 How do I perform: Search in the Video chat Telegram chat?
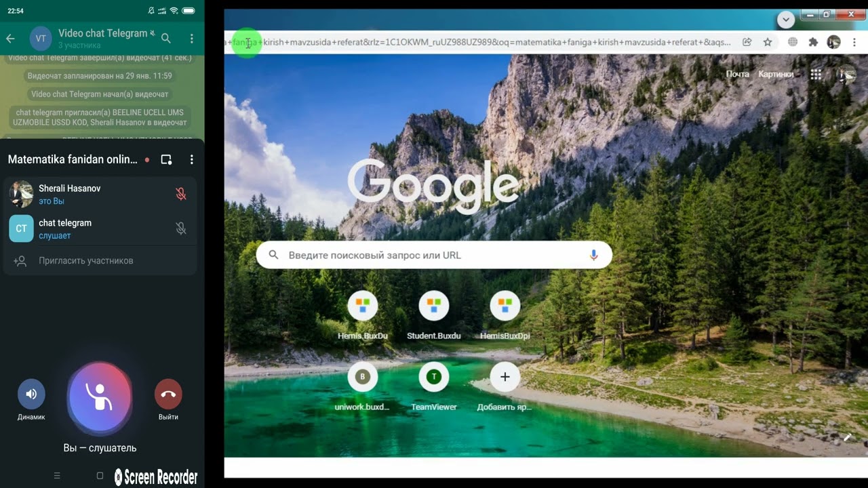point(166,39)
